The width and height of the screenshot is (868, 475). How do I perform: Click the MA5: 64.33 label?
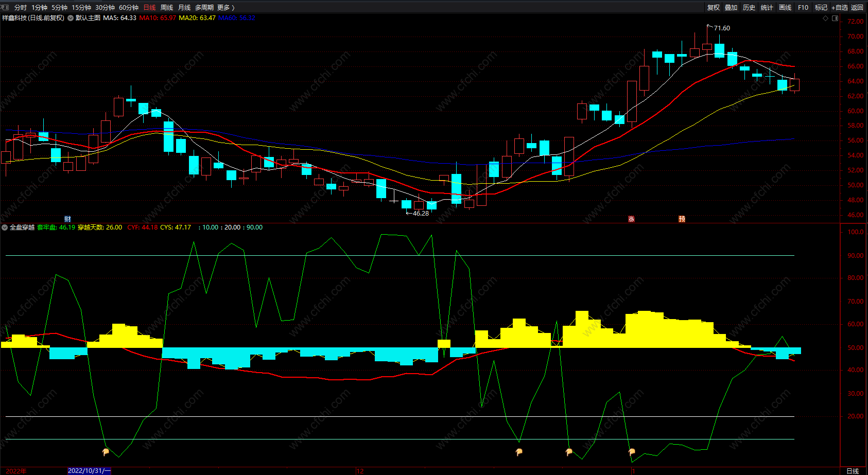(120, 18)
